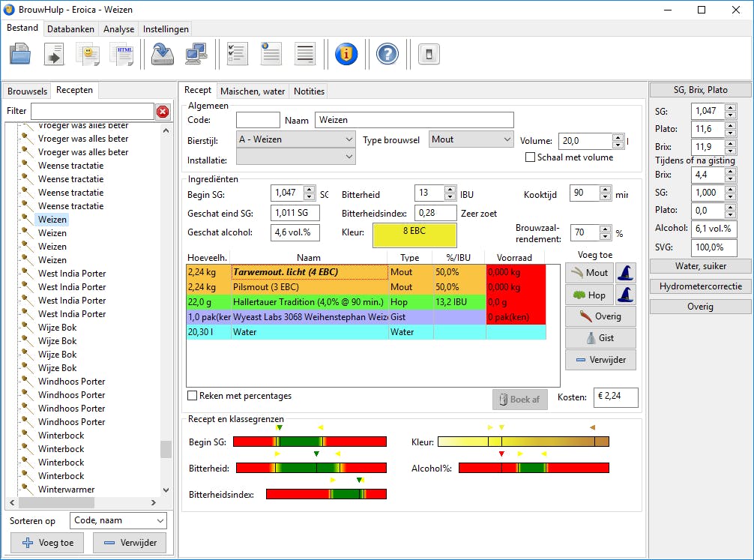
Task: Toggle the 'Reken met percentages' checkbox
Action: tap(193, 396)
